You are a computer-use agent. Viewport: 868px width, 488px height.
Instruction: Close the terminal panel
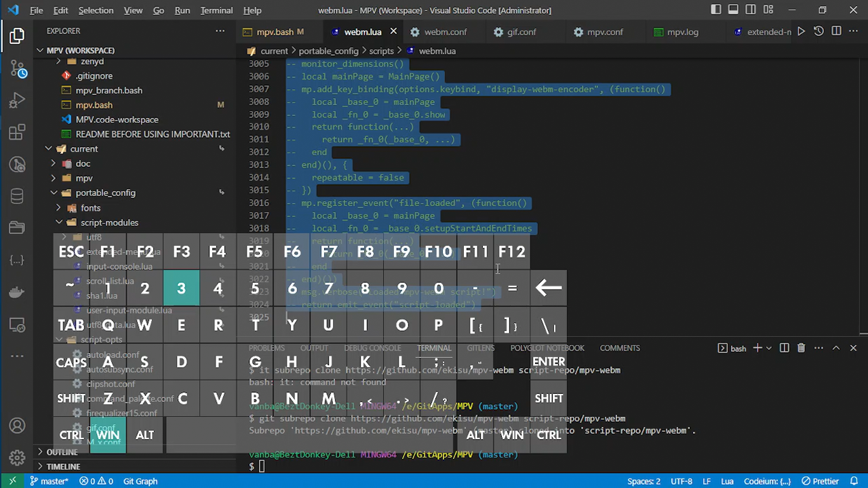tap(853, 348)
